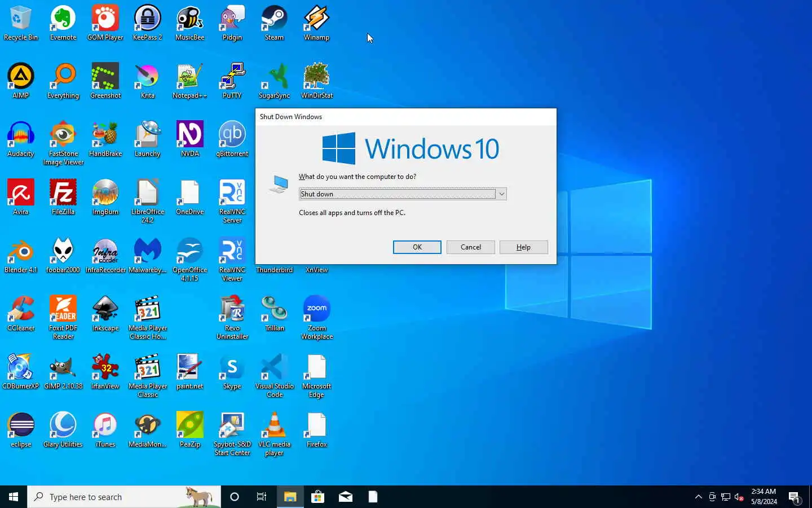Select the GIMP 2.10.38 shortcut
Screen dimensions: 812x508
(x=63, y=372)
